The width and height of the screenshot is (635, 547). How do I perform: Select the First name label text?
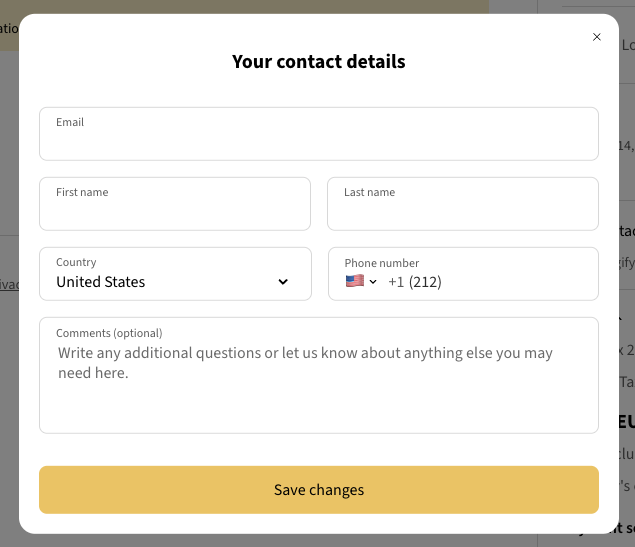[x=82, y=192]
